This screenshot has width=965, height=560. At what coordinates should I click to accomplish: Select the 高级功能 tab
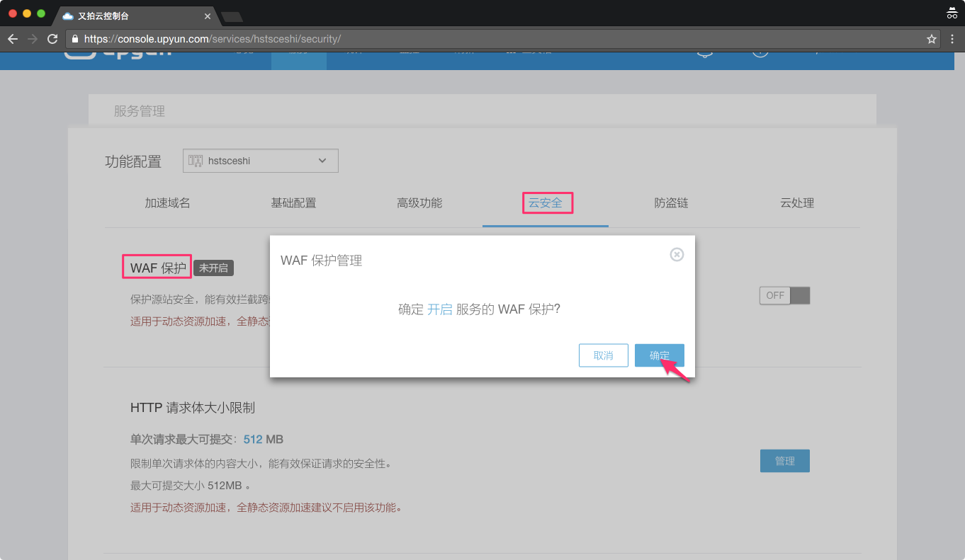tap(419, 203)
